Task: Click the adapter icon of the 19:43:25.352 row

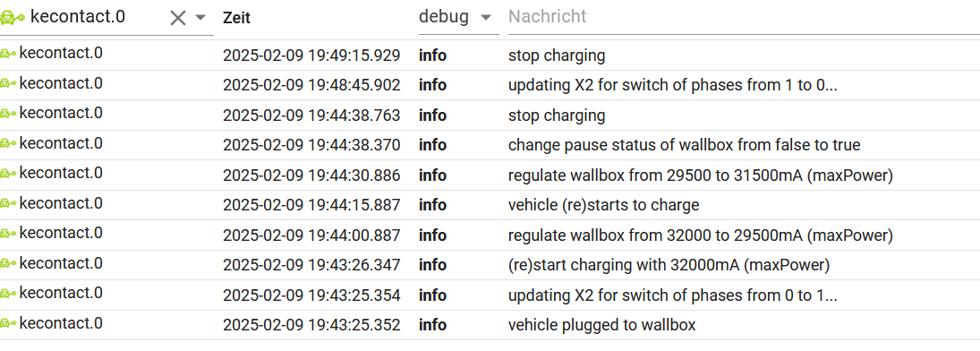Action: pyautogui.click(x=8, y=324)
